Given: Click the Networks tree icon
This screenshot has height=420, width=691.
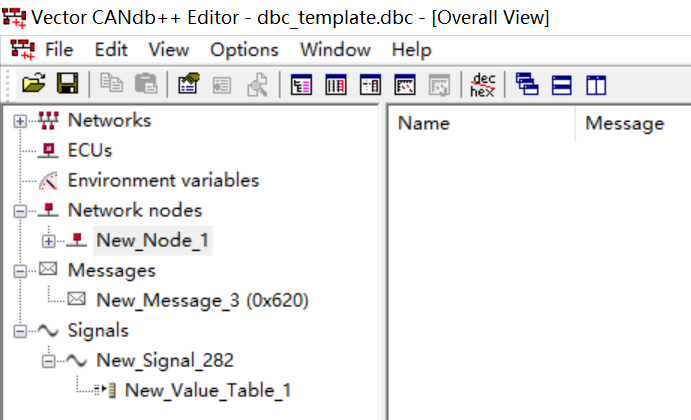Looking at the screenshot, I should (x=48, y=120).
